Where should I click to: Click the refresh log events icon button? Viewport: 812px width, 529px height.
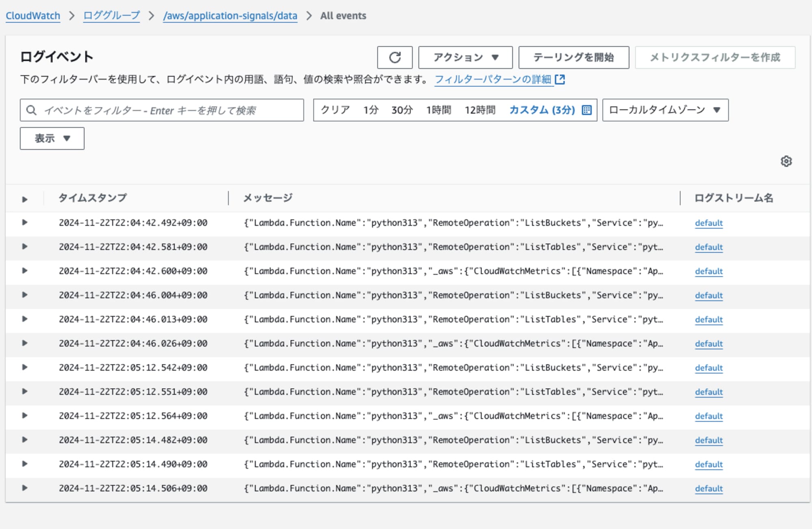pyautogui.click(x=395, y=57)
